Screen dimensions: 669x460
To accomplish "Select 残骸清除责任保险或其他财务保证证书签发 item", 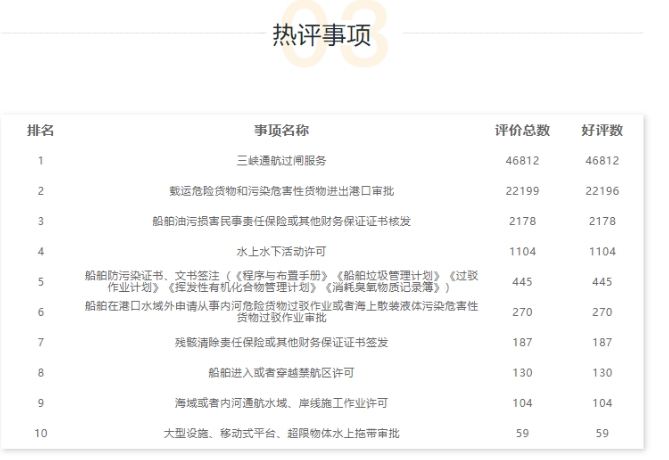I will pyautogui.click(x=281, y=342).
